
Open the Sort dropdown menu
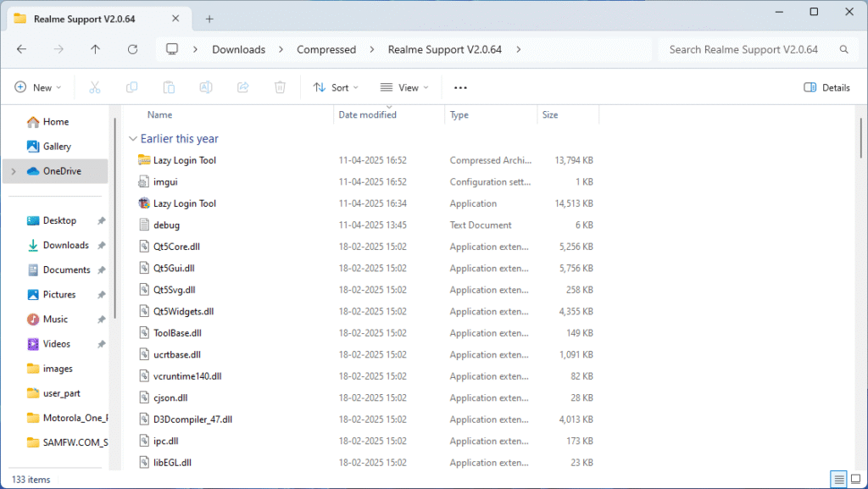pos(336,87)
